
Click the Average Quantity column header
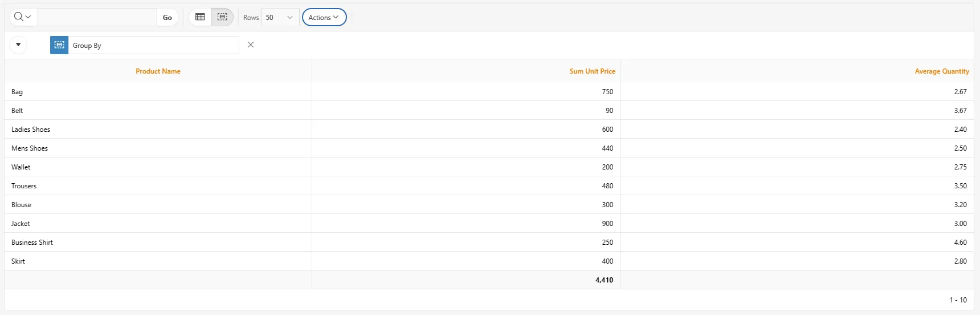tap(942, 71)
